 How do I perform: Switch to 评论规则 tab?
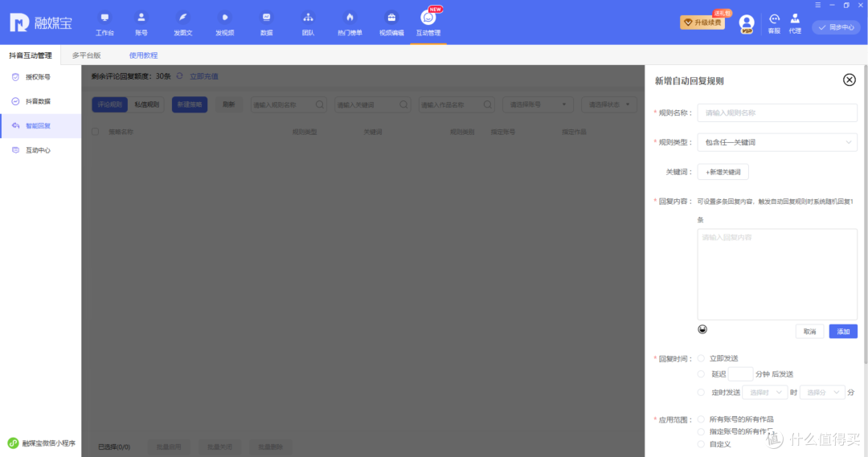click(109, 104)
